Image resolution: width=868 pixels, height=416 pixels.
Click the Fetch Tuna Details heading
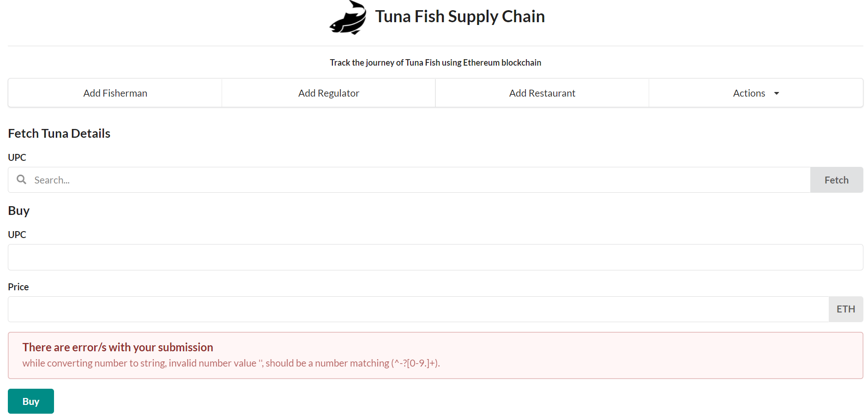coord(59,133)
